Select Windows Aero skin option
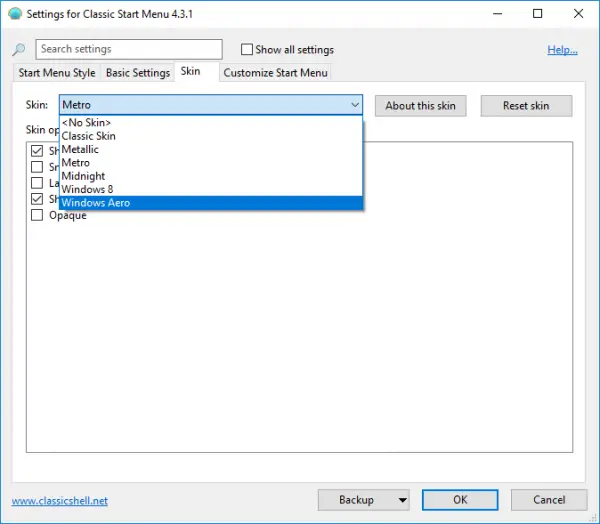The height and width of the screenshot is (524, 600). point(211,203)
